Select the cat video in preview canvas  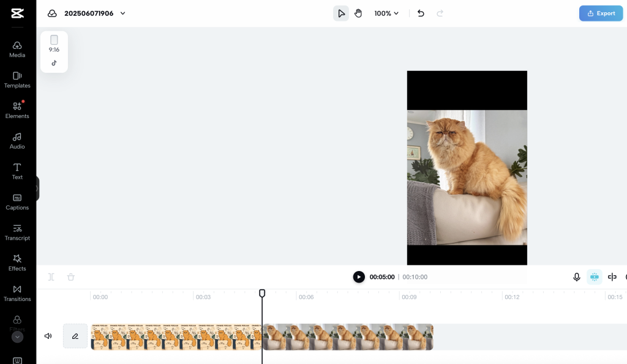pyautogui.click(x=467, y=177)
